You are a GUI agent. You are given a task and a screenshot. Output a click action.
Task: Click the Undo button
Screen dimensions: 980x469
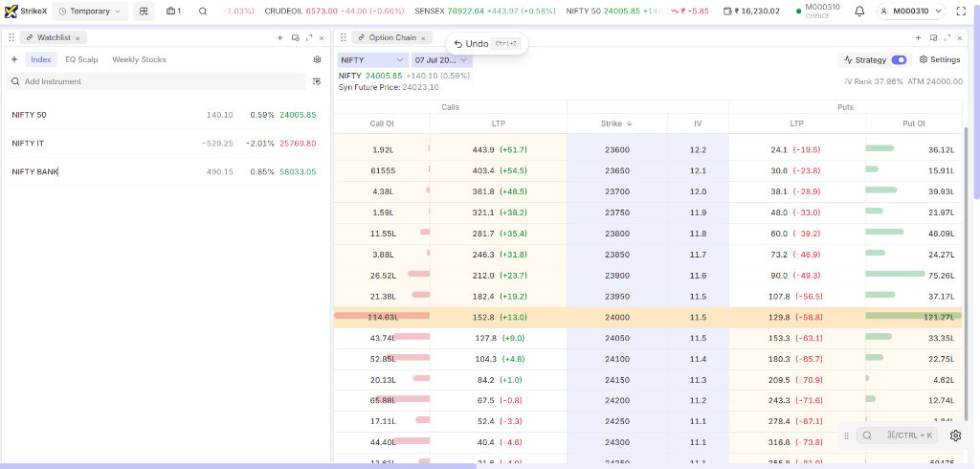click(x=487, y=44)
